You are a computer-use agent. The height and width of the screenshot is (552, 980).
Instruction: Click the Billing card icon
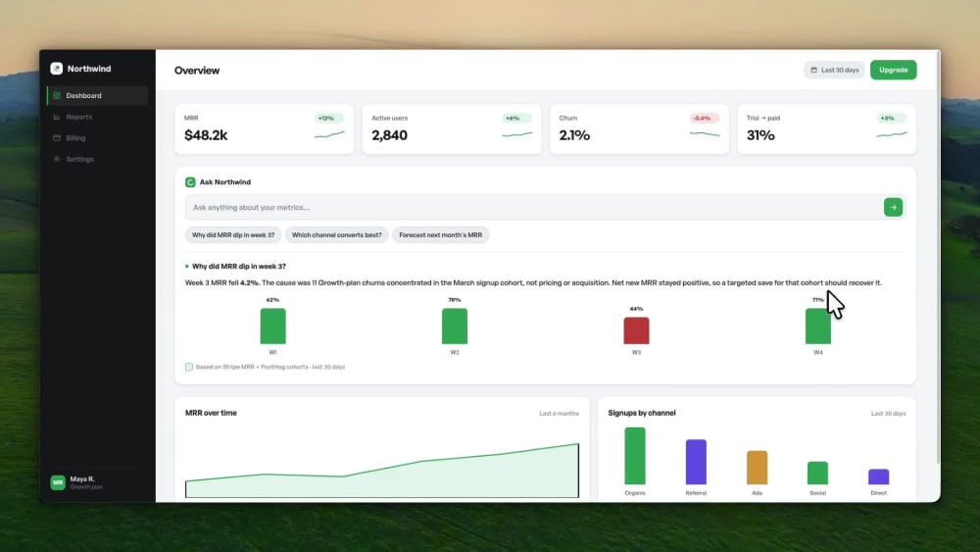[x=57, y=138]
